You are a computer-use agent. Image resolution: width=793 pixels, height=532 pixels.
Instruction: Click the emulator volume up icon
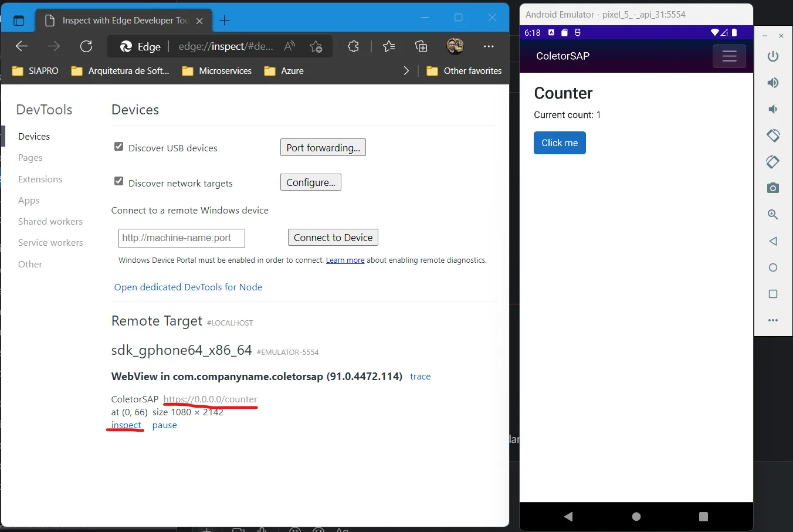(773, 83)
